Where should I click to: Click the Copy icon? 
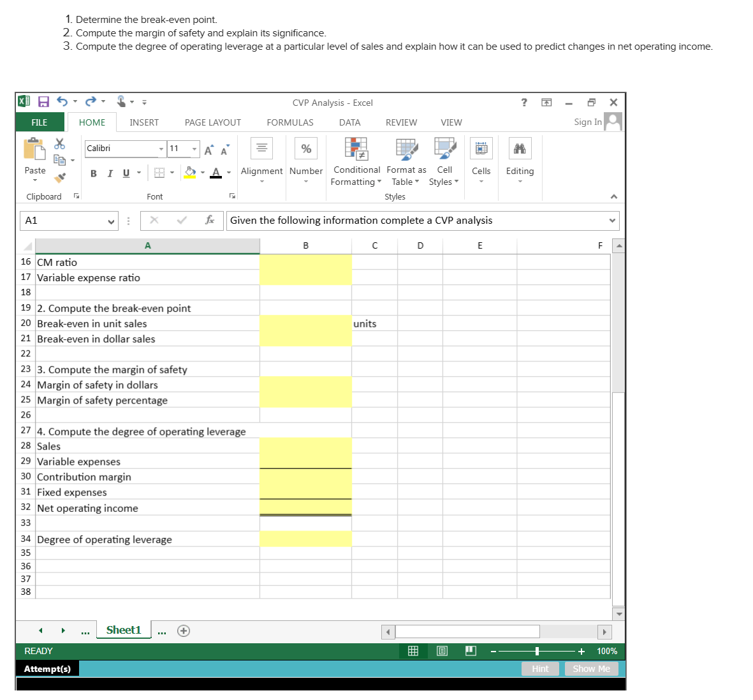click(x=59, y=160)
